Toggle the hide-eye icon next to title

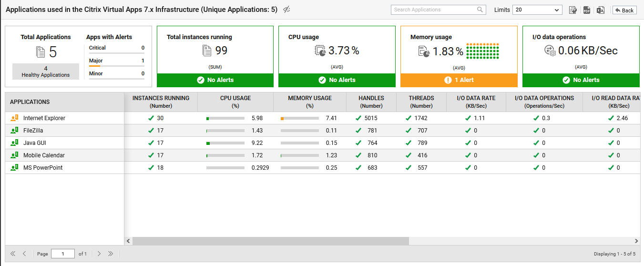coord(286,10)
